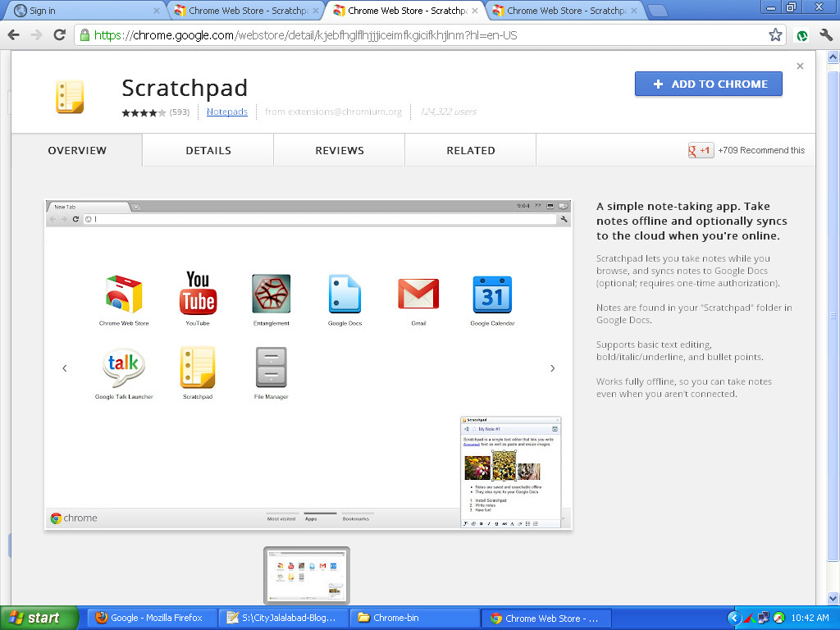Click the left carousel arrow in the preview

tap(65, 367)
